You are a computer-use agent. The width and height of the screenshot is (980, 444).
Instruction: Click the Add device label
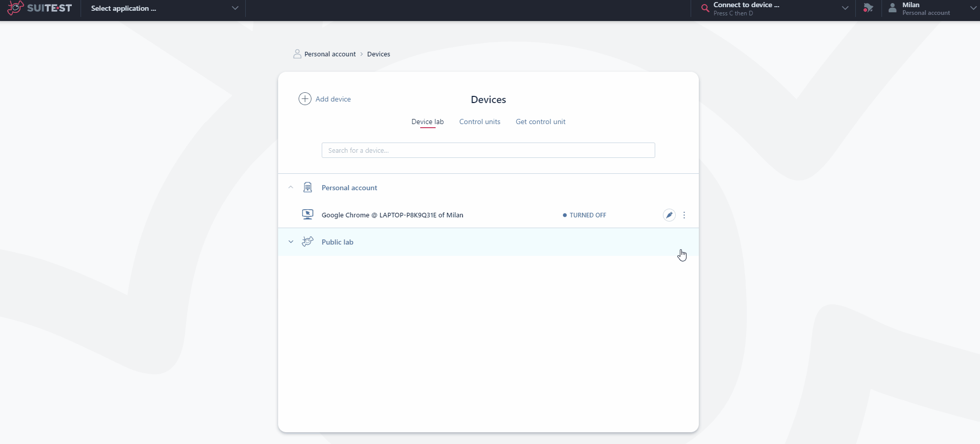[333, 99]
